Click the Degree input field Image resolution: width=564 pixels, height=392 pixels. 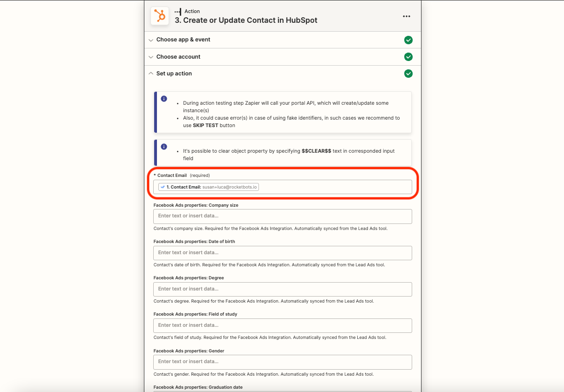click(x=283, y=289)
